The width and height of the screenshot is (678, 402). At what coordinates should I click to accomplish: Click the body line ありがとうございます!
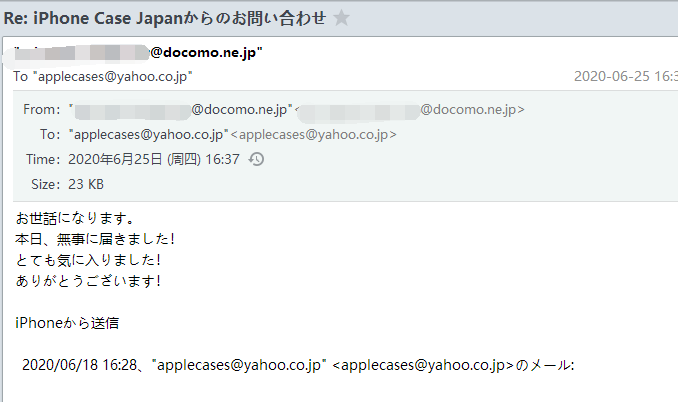pyautogui.click(x=89, y=280)
